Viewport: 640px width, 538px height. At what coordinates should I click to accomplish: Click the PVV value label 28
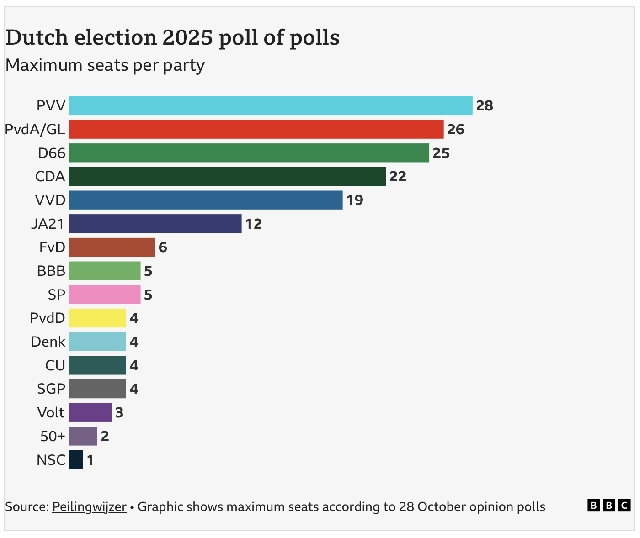tap(485, 105)
